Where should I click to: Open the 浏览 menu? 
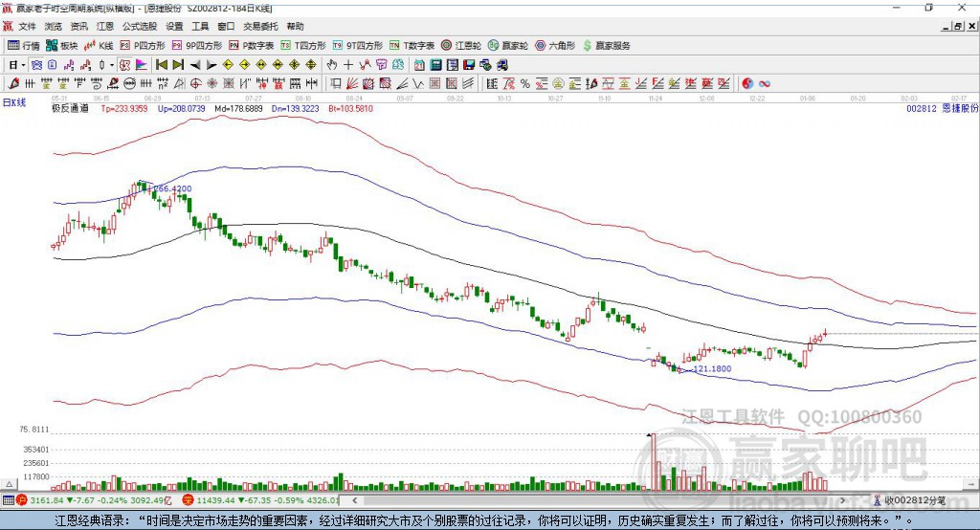(54, 26)
